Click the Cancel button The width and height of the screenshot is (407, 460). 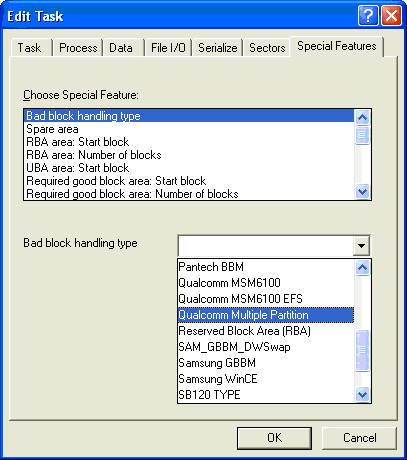tap(359, 438)
